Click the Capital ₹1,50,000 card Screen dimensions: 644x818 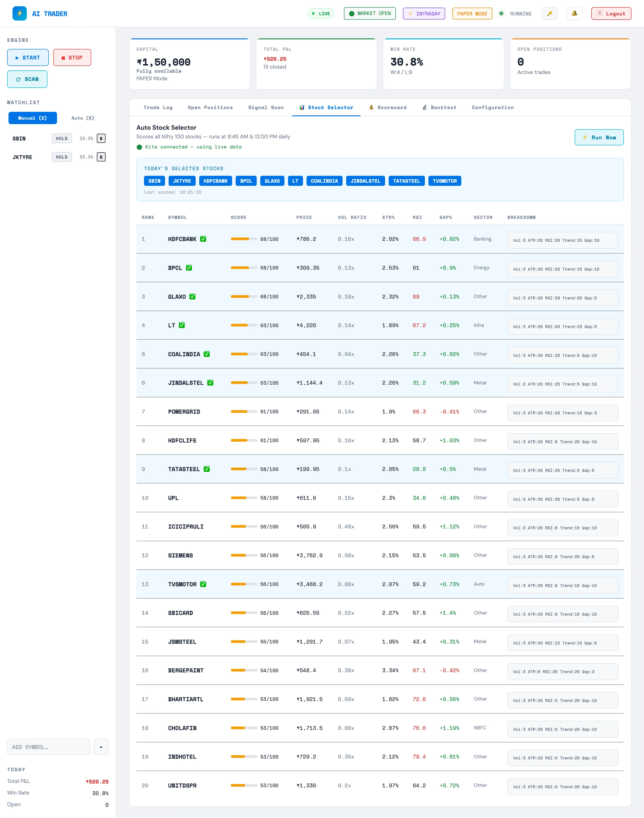(x=189, y=64)
